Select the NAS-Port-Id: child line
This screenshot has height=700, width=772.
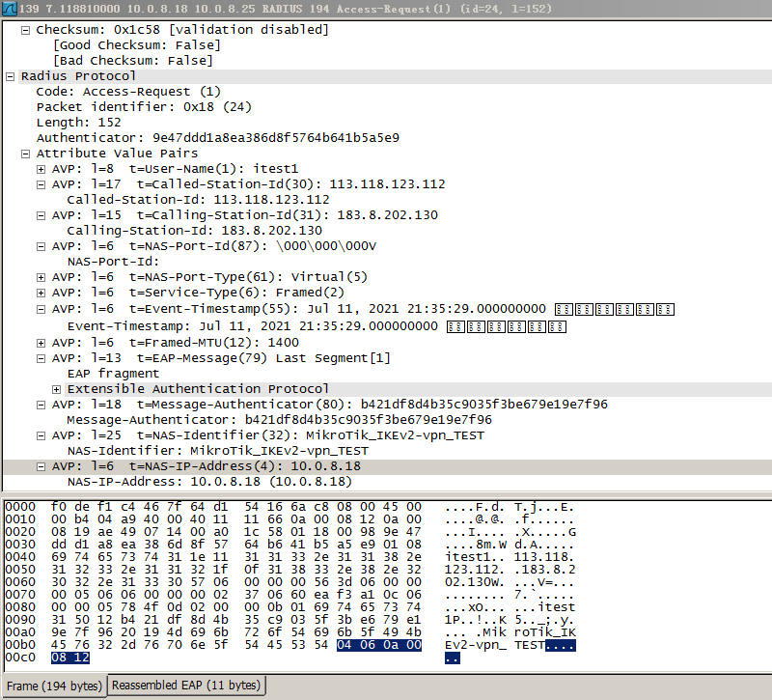(113, 262)
